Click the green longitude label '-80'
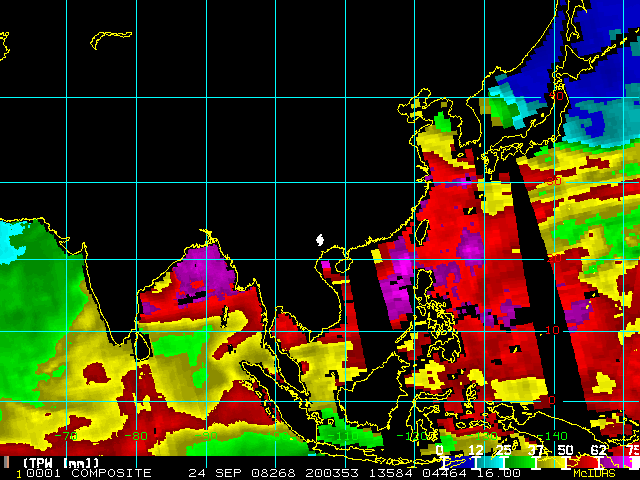Viewport: 640px width, 480px height. [136, 436]
